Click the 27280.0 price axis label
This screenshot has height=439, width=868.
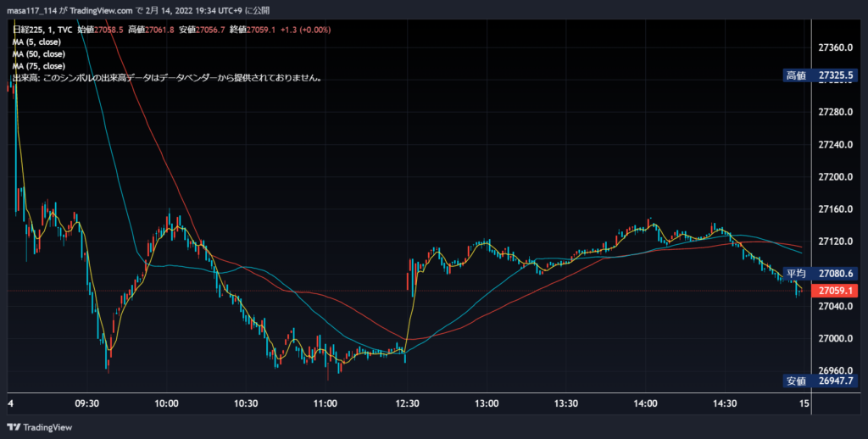[x=835, y=113]
